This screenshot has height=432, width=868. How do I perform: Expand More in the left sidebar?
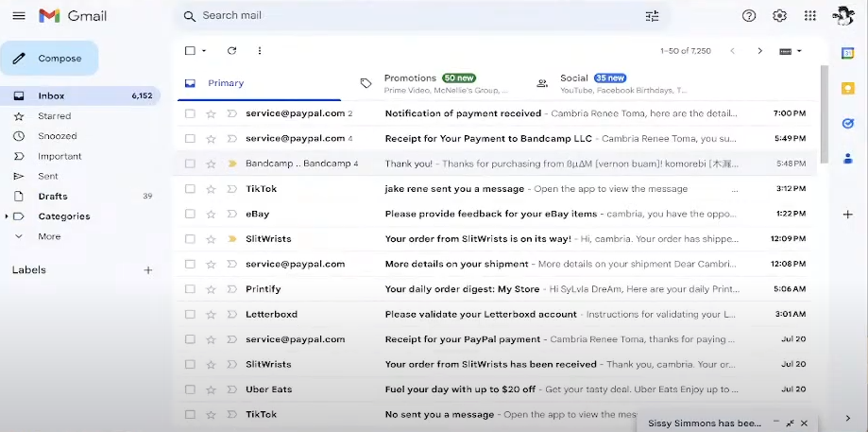click(x=49, y=236)
